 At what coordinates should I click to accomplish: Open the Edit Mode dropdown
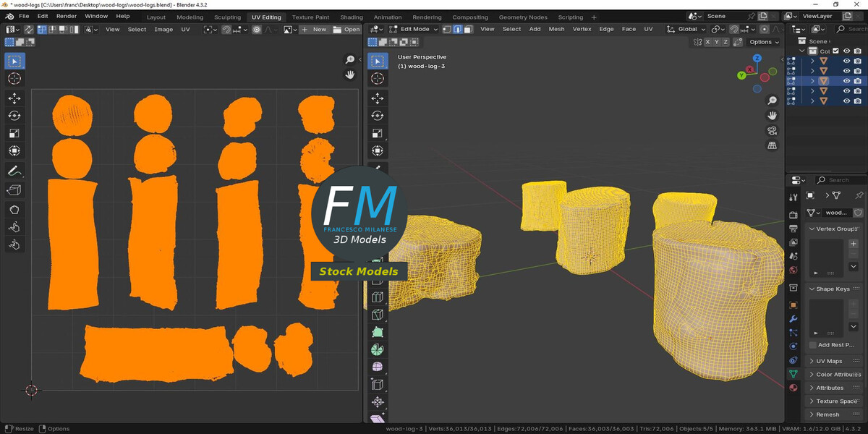(x=413, y=29)
